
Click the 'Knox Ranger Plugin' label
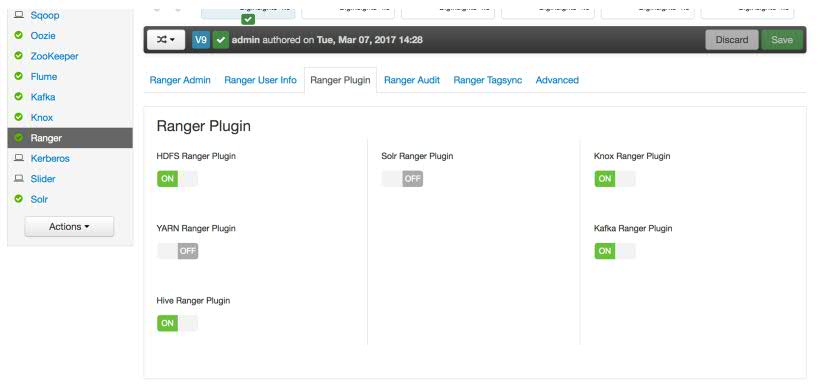632,156
